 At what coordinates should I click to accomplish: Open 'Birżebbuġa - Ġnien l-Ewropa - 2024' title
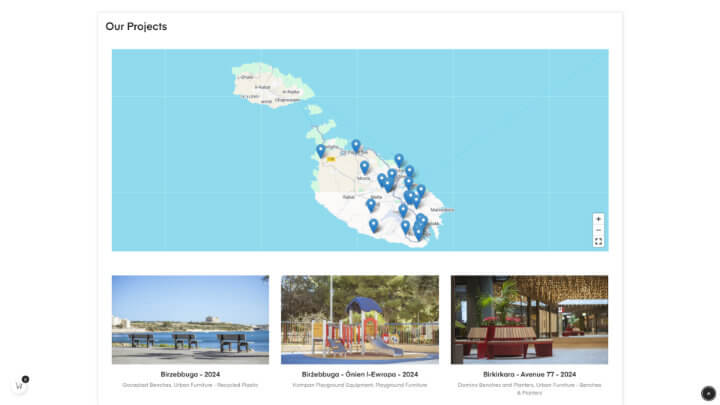[359, 374]
